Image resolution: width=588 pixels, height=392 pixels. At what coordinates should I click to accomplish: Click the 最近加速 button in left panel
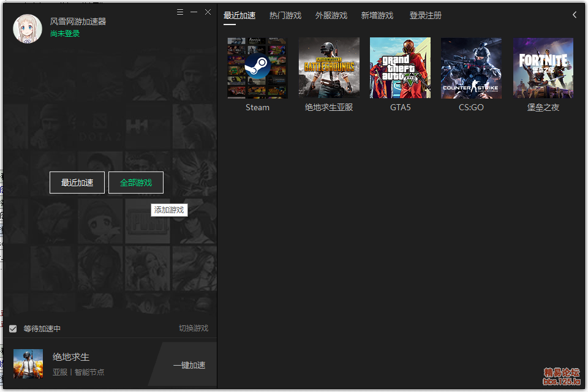pos(77,183)
